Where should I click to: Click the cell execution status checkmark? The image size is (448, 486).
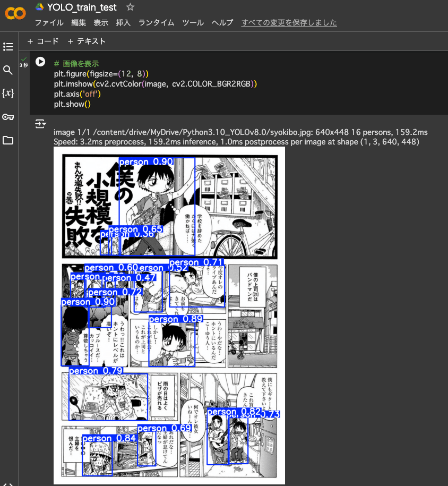(x=24, y=59)
